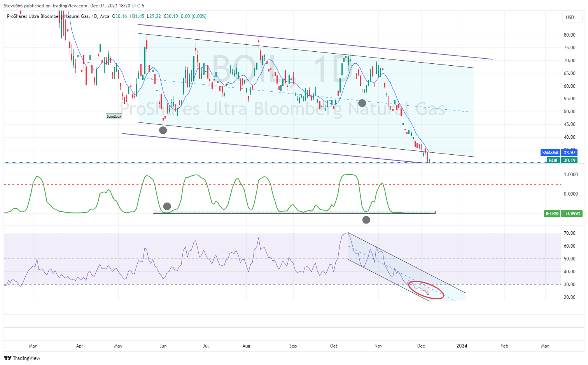Click the 30.00 RSI scale label

coord(570,285)
